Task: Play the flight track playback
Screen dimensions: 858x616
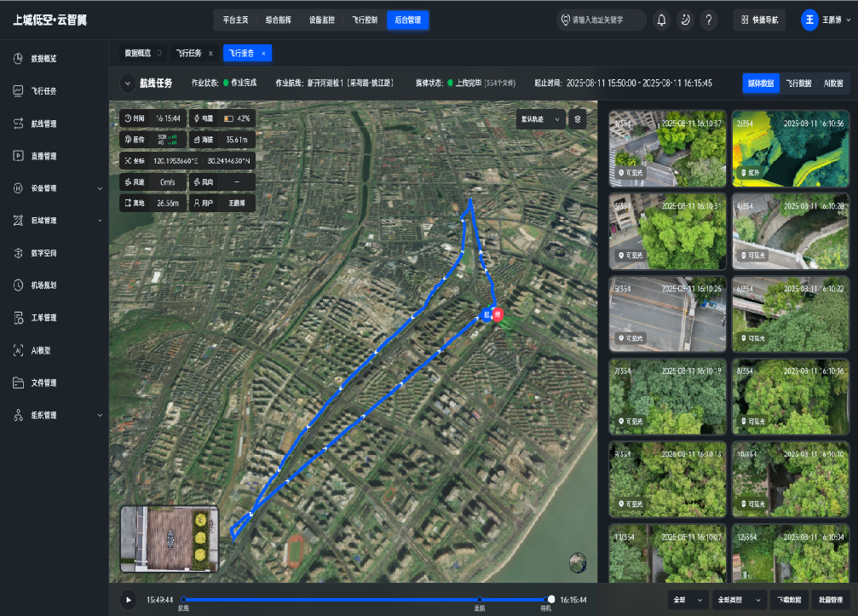Action: (129, 600)
